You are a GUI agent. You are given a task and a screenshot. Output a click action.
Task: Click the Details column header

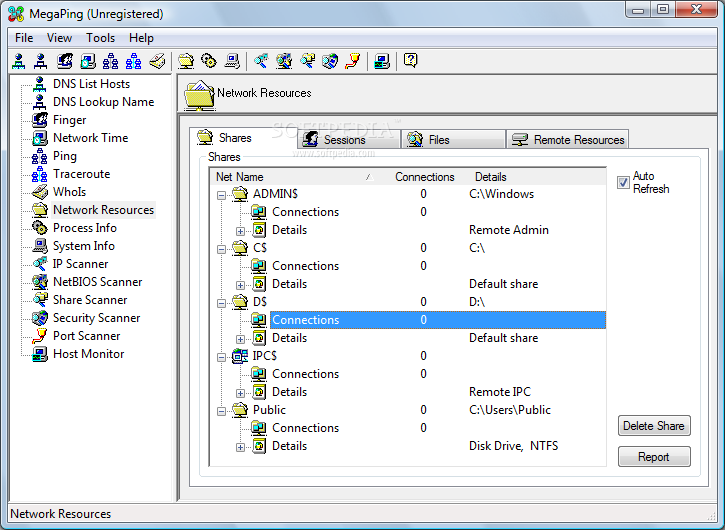click(x=537, y=177)
